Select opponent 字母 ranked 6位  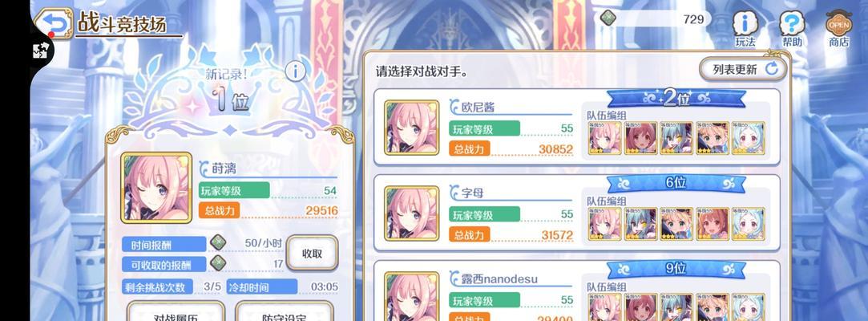[x=577, y=213]
